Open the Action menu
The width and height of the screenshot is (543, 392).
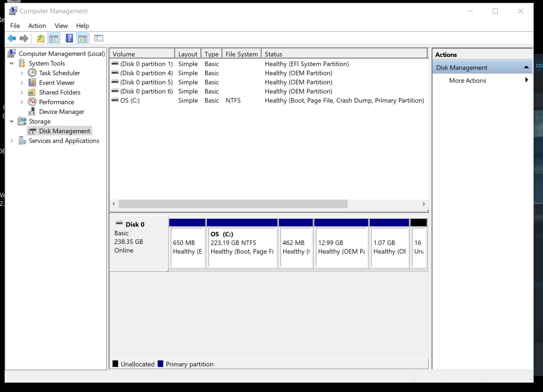37,26
